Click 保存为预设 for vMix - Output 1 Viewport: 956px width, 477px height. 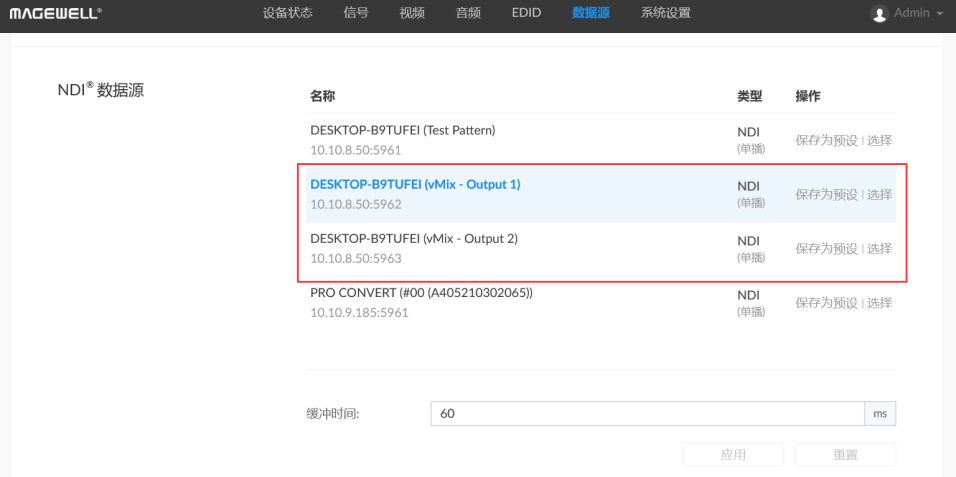coord(826,195)
